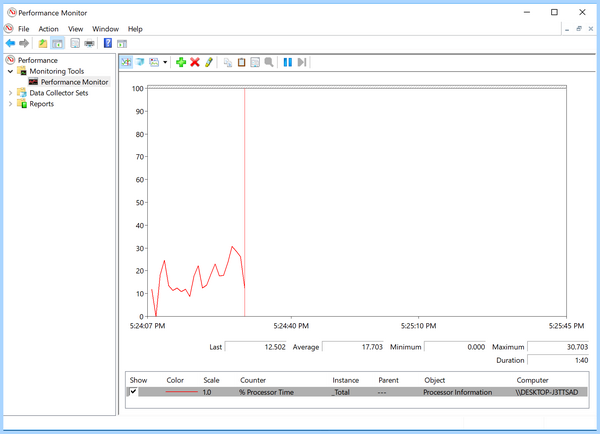Click the Instance column header
Image resolution: width=600 pixels, height=434 pixels.
(346, 380)
